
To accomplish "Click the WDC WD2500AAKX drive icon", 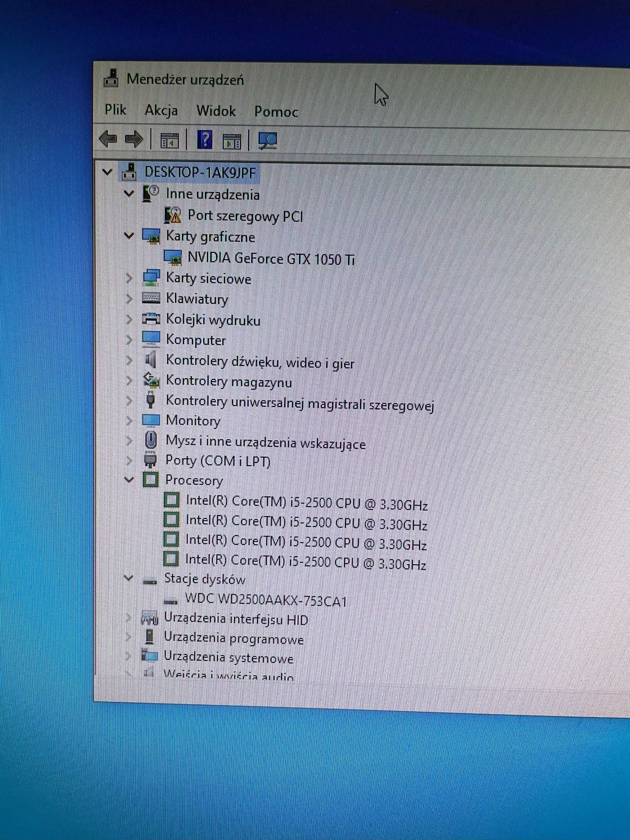I will pyautogui.click(x=171, y=602).
